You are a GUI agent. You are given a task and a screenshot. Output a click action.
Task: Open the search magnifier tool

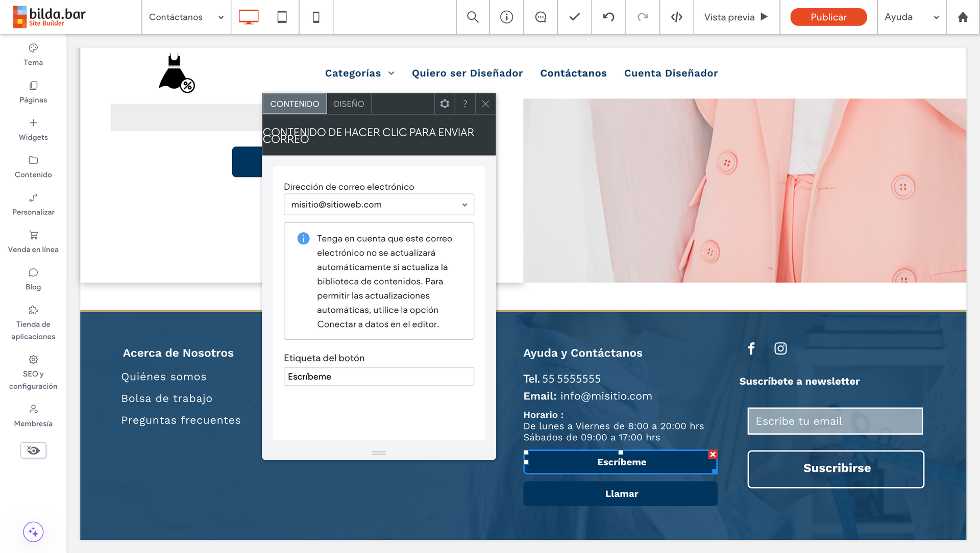[x=473, y=17]
